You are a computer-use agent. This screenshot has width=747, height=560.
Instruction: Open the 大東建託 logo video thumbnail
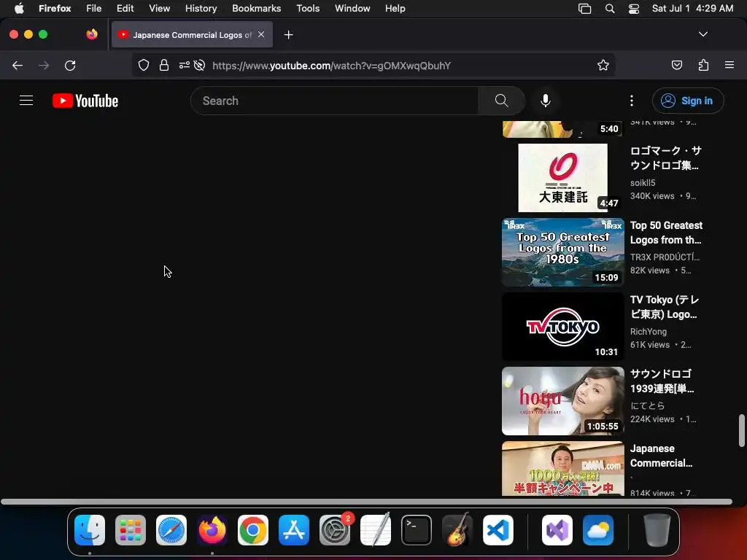562,178
